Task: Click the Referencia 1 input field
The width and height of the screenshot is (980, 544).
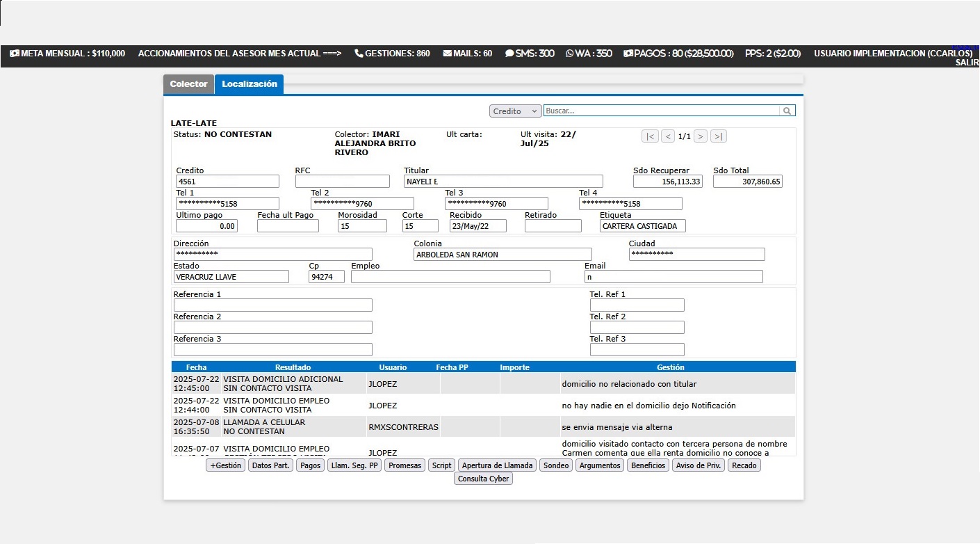Action: click(x=272, y=305)
